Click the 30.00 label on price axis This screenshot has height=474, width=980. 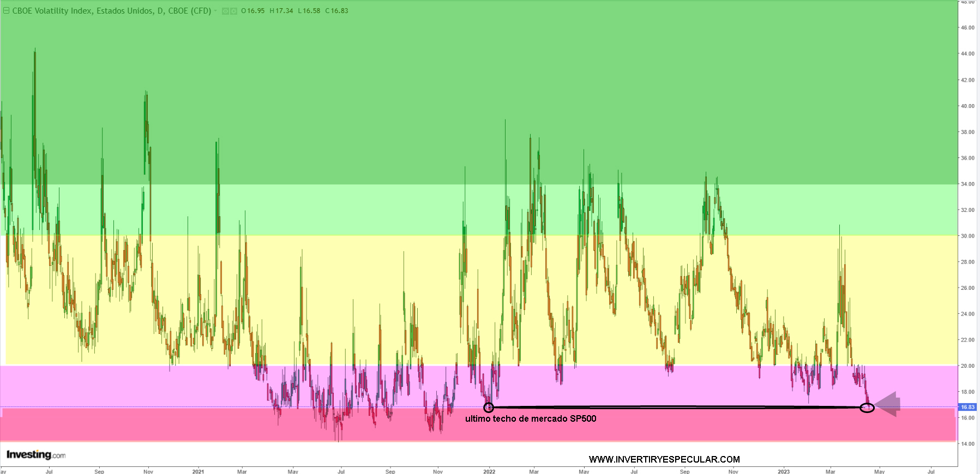click(x=967, y=236)
